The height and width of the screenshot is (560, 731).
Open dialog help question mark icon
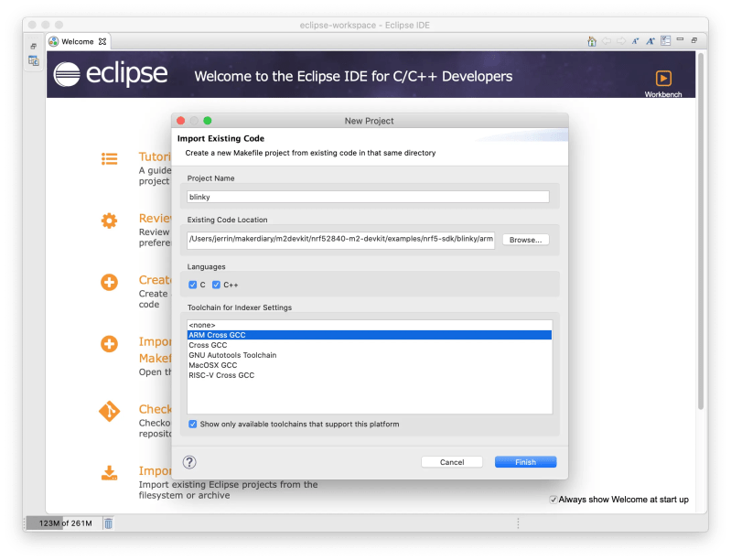pos(189,462)
